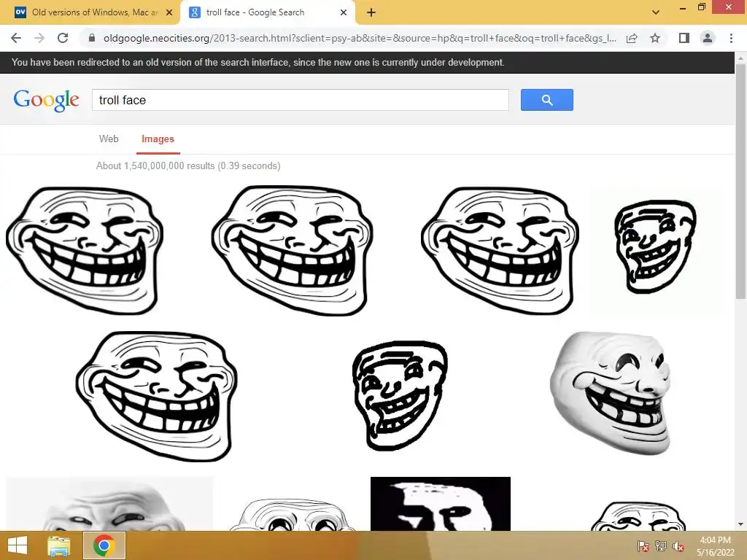This screenshot has height=560, width=747.
Task: Click the scrollbar down arrow
Action: (x=740, y=524)
